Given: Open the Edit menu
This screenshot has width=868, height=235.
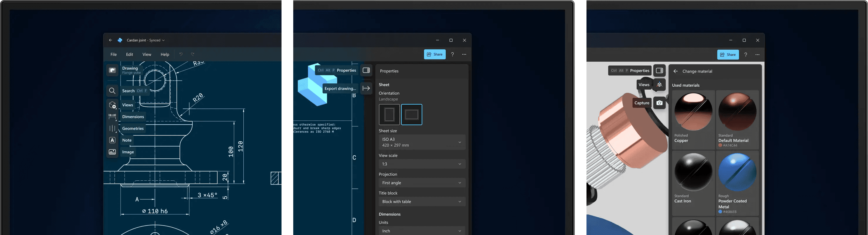Looking at the screenshot, I should tap(130, 54).
